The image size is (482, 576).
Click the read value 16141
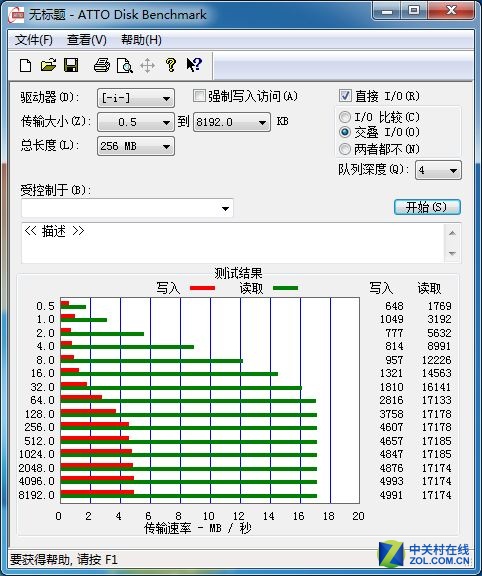tap(436, 387)
